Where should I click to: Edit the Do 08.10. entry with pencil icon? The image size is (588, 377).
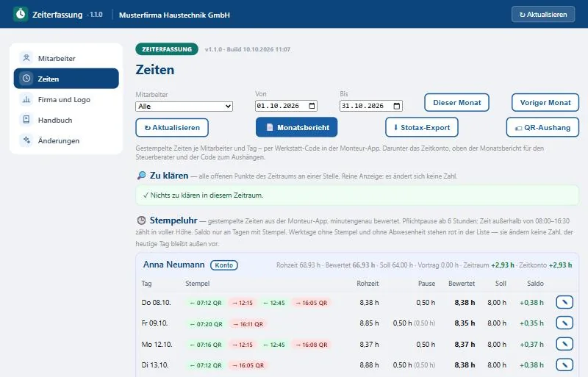[x=564, y=302]
